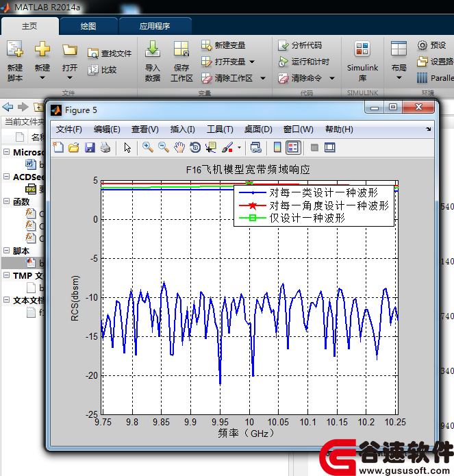Select the Zoom Out tool
This screenshot has width=454, height=476.
click(x=164, y=147)
